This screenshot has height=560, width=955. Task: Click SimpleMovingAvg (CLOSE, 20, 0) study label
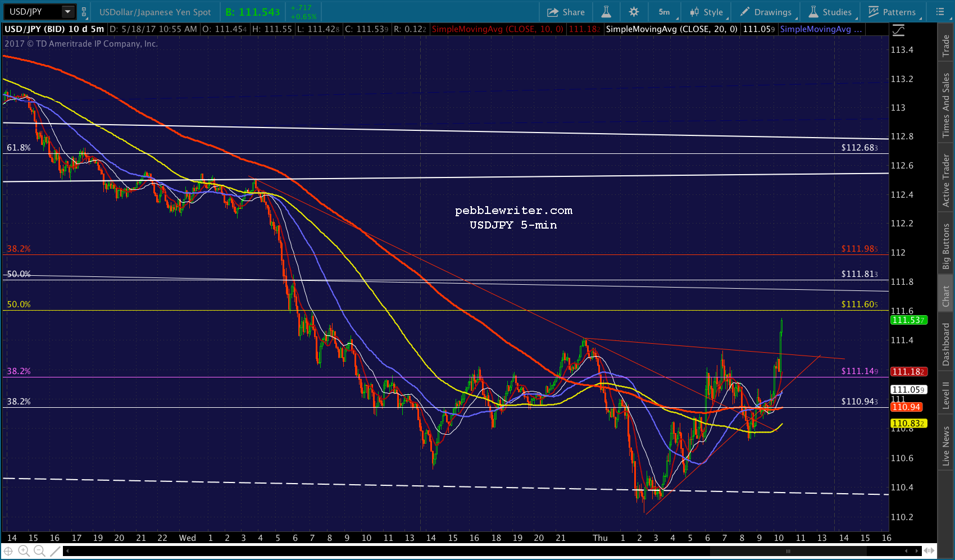pyautogui.click(x=671, y=29)
